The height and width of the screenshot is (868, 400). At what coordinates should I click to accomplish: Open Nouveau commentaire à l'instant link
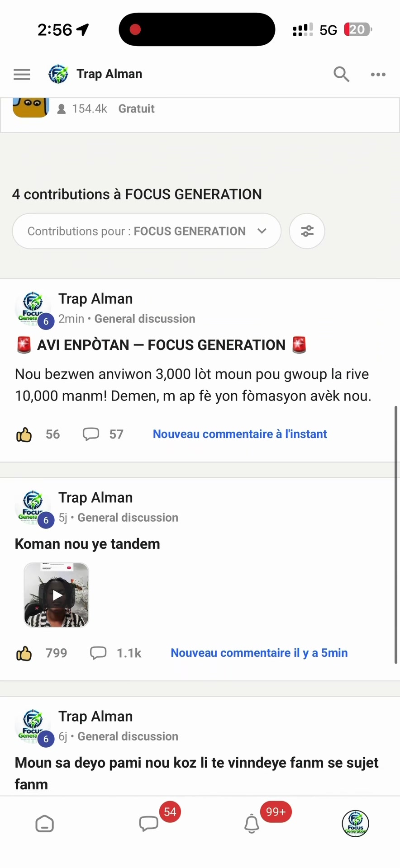240,434
